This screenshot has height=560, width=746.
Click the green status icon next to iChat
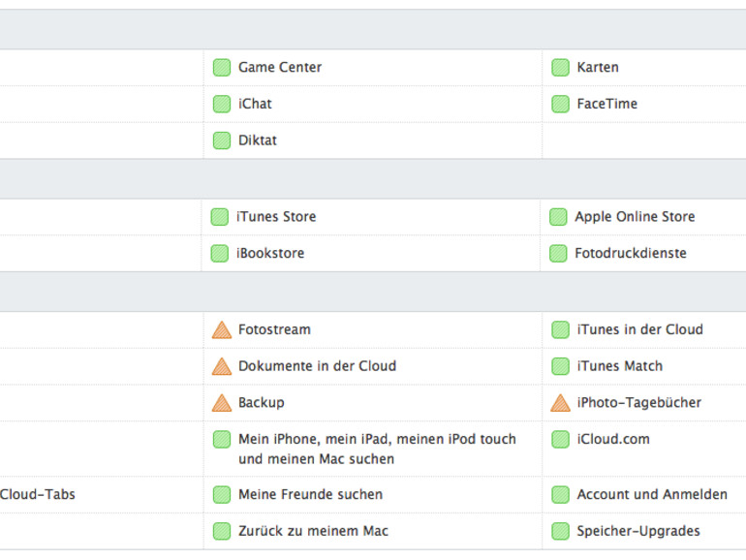pos(222,105)
